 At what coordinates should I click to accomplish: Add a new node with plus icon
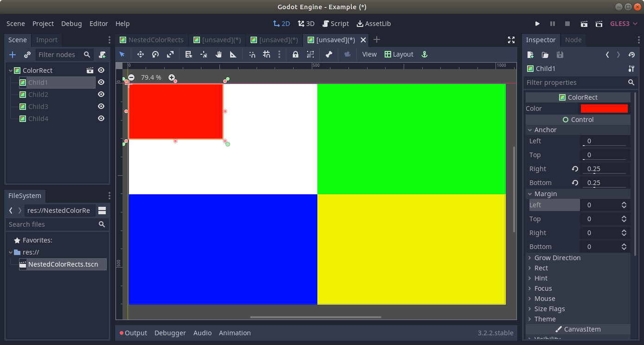(x=13, y=55)
